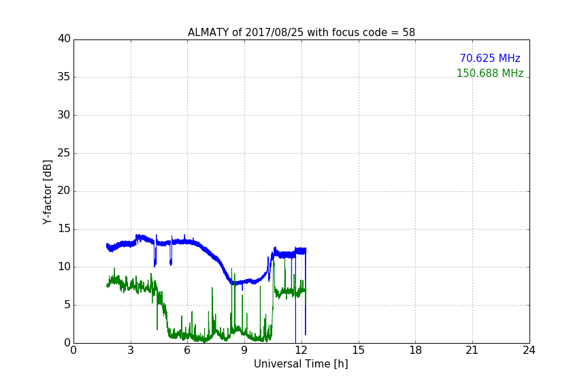The image size is (588, 392).
Task: Click the x-axis tick label "9"
Action: click(x=244, y=350)
